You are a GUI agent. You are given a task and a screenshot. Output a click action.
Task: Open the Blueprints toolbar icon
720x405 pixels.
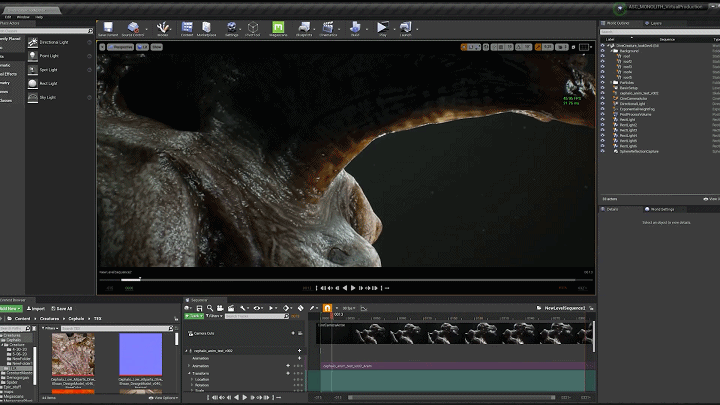point(302,28)
